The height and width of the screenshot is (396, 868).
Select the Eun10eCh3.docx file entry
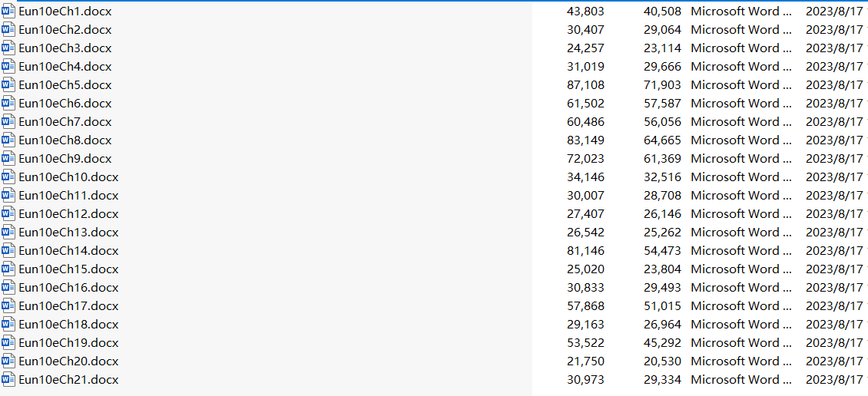[x=65, y=48]
